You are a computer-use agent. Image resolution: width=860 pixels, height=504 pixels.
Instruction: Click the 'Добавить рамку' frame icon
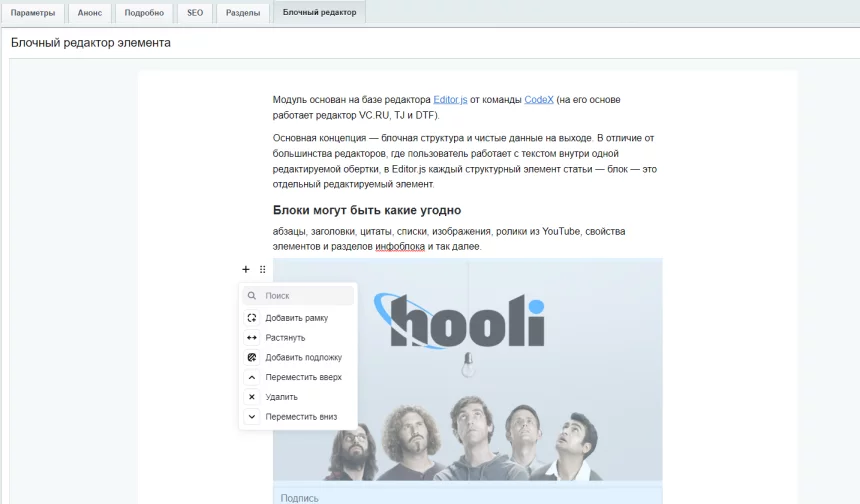252,318
